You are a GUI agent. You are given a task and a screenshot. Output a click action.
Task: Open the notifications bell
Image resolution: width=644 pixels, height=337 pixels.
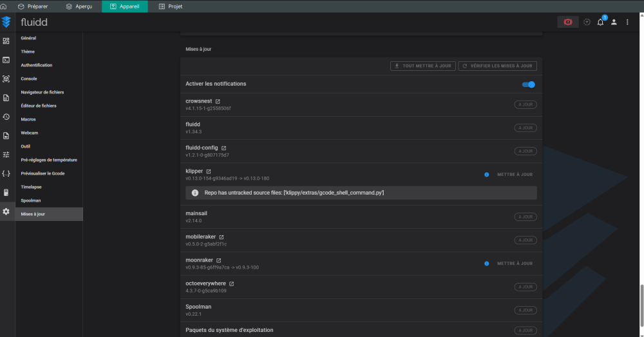(600, 22)
